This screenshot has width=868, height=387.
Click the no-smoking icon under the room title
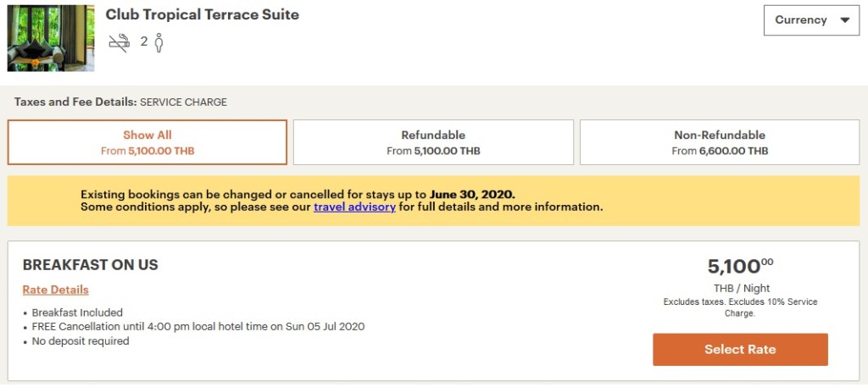tap(119, 42)
